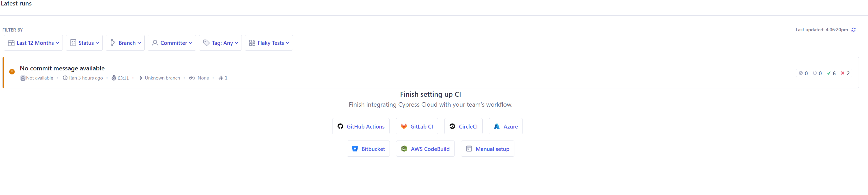Expand the Committer filter dropdown
The height and width of the screenshot is (195, 868).
[171, 43]
